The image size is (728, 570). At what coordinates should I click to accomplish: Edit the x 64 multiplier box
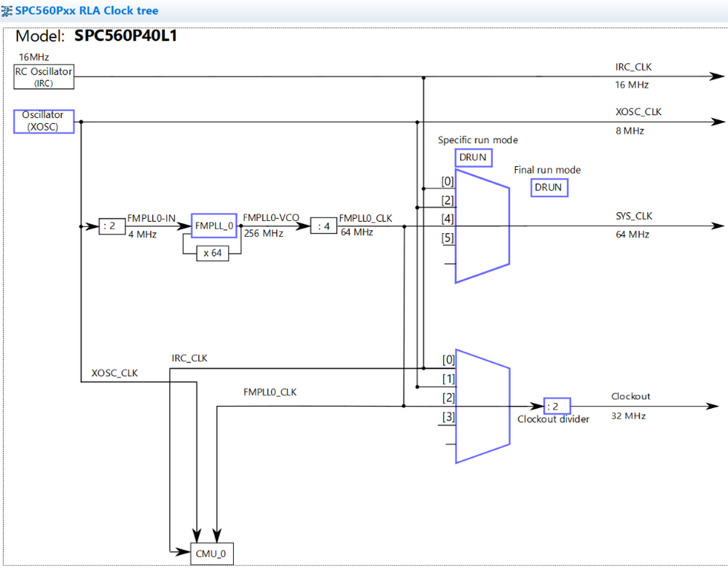213,253
